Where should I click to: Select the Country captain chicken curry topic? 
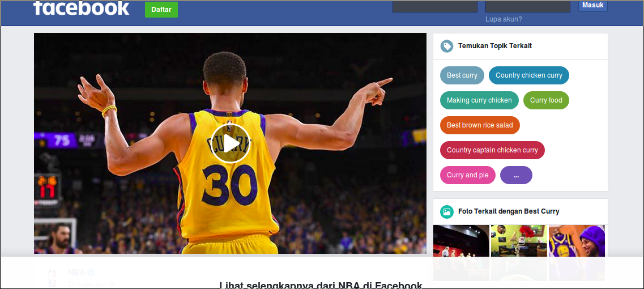click(x=492, y=150)
